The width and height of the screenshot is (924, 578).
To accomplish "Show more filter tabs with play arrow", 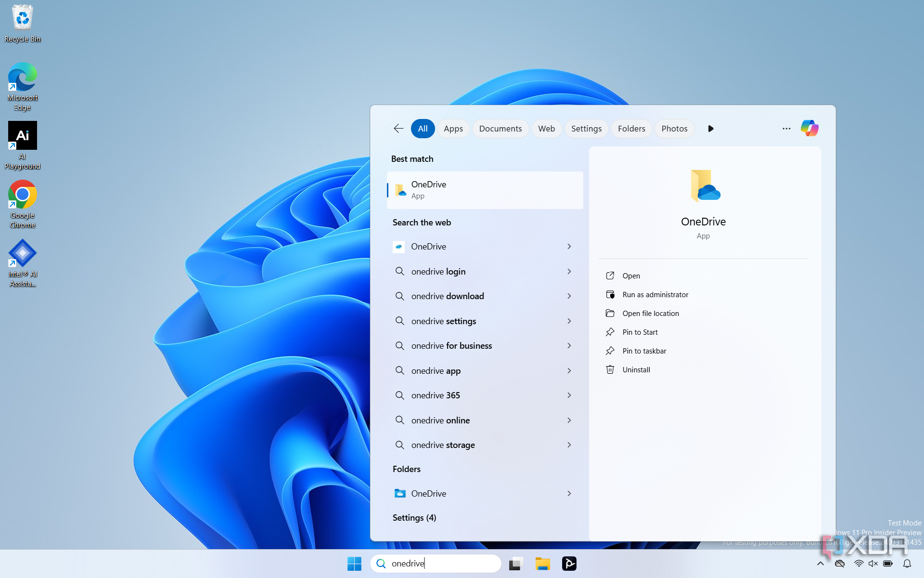I will click(x=710, y=129).
